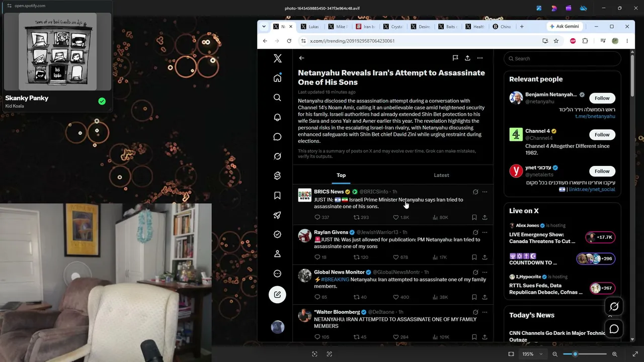Click the flag icon above the headline

tap(455, 58)
